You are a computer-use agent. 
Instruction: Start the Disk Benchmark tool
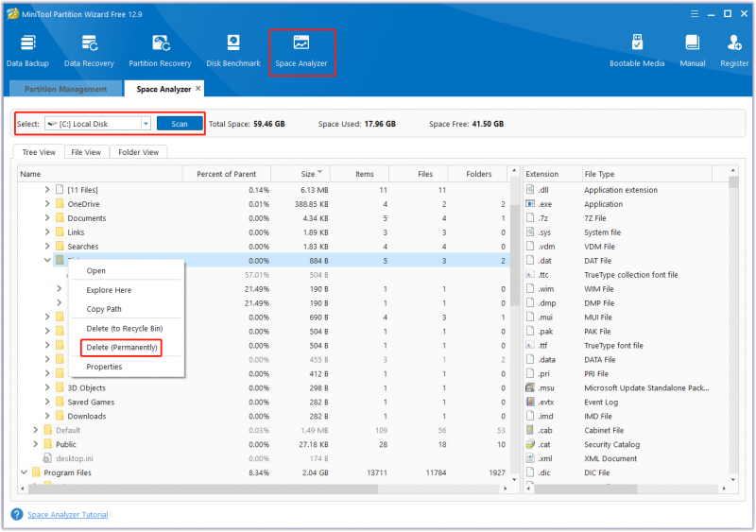[233, 51]
